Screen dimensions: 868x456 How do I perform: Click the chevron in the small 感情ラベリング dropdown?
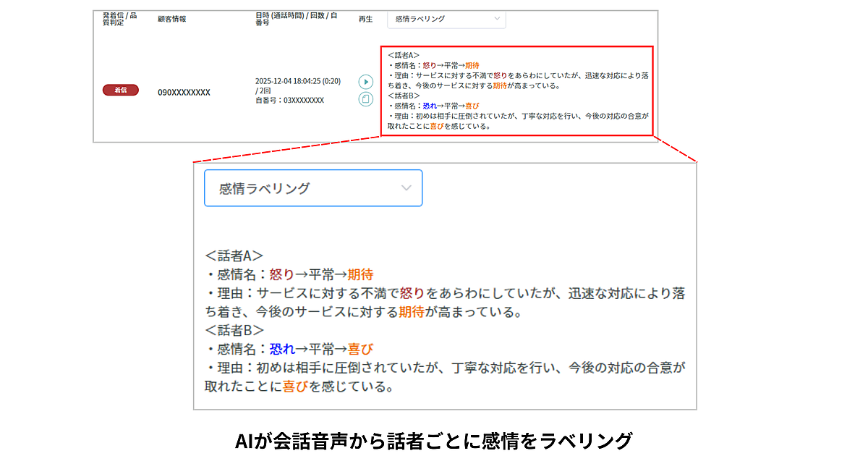496,19
